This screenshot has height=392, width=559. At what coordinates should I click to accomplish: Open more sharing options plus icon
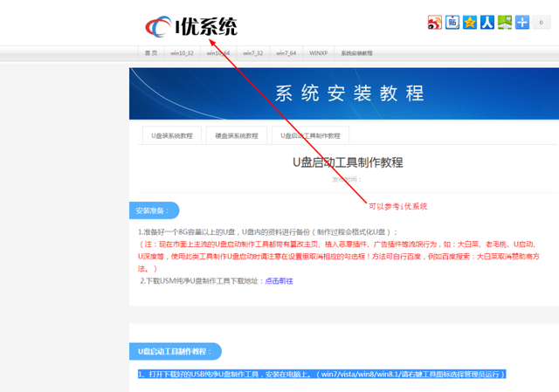[x=522, y=23]
